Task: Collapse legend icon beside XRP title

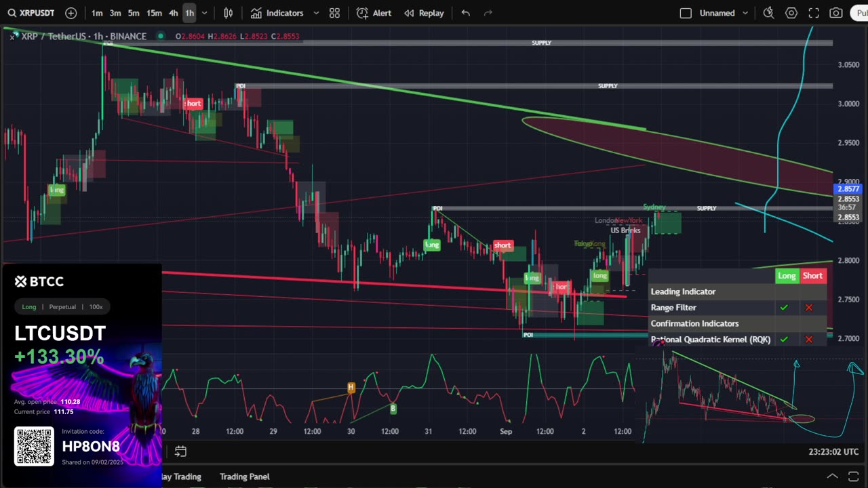Action: pos(13,37)
